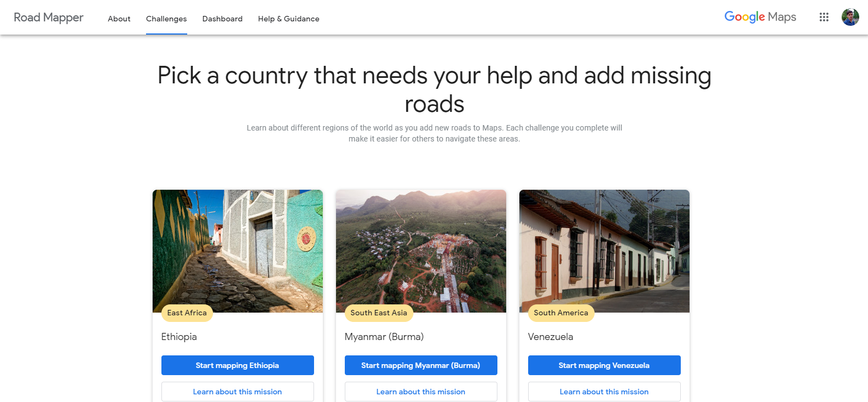
Task: Learn about the Ethiopia mission
Action: click(x=238, y=392)
